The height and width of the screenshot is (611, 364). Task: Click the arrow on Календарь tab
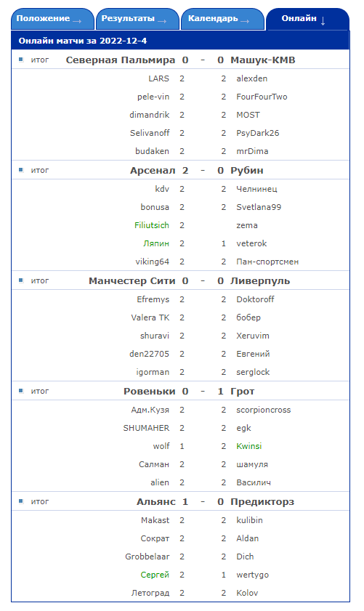click(x=245, y=21)
